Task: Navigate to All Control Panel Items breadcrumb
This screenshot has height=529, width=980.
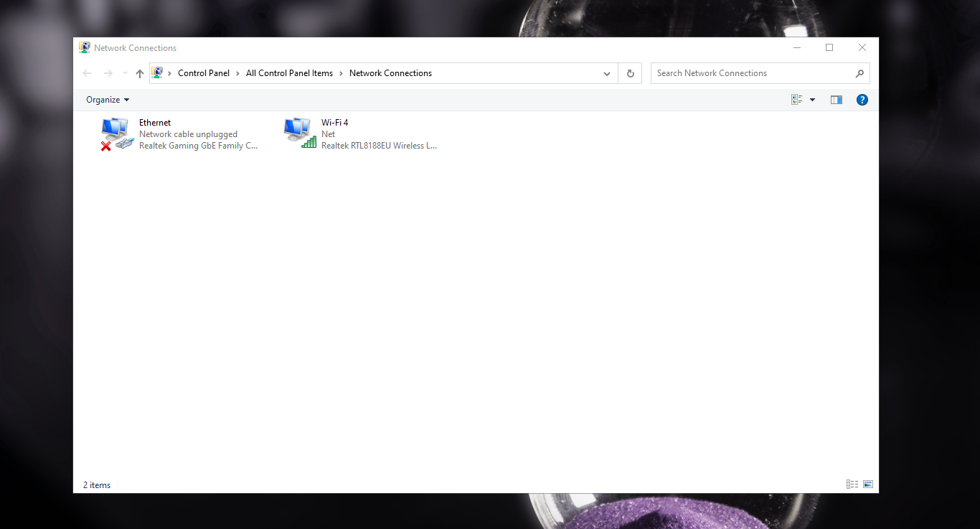Action: coord(289,73)
